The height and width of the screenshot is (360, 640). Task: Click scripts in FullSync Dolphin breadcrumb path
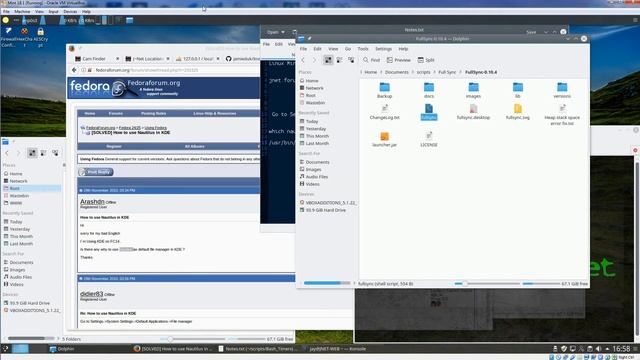point(423,72)
